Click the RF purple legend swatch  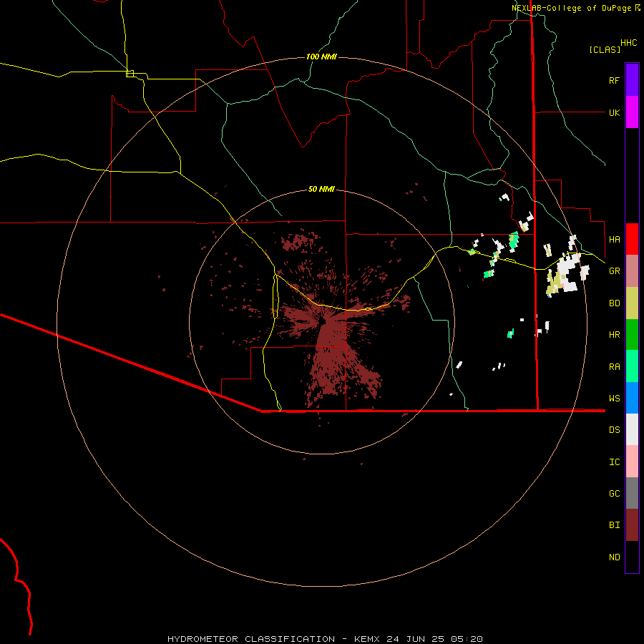point(632,80)
